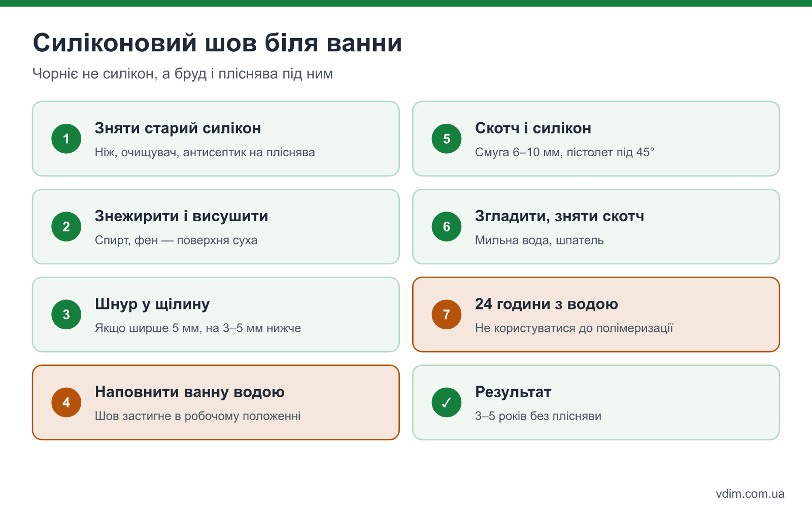
Task: Select the heading 'Результат'
Action: tap(513, 392)
